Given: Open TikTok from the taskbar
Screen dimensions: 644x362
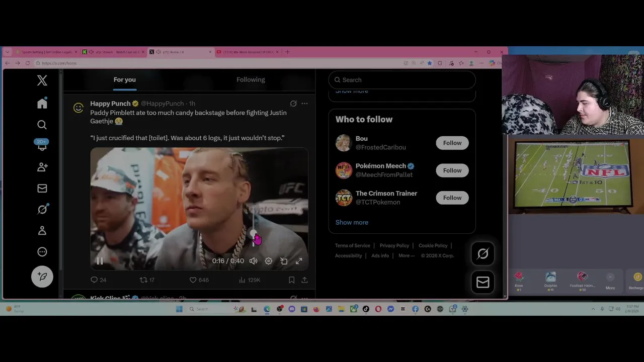Looking at the screenshot, I should pyautogui.click(x=366, y=309).
